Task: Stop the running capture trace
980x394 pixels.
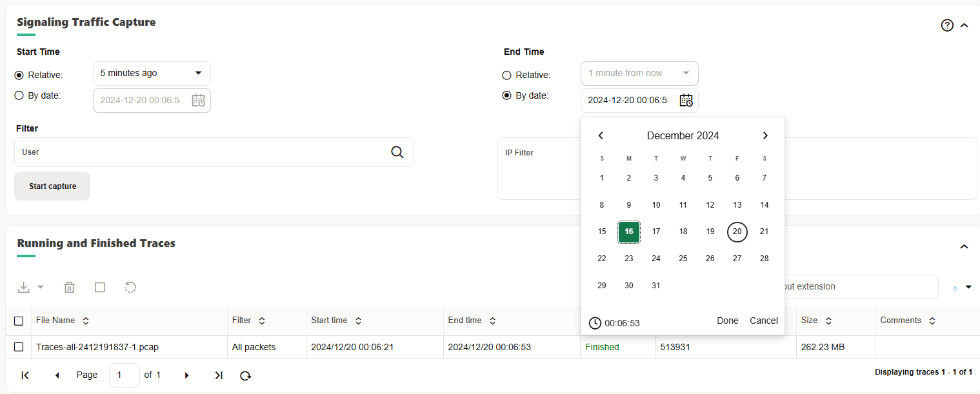Action: click(100, 287)
